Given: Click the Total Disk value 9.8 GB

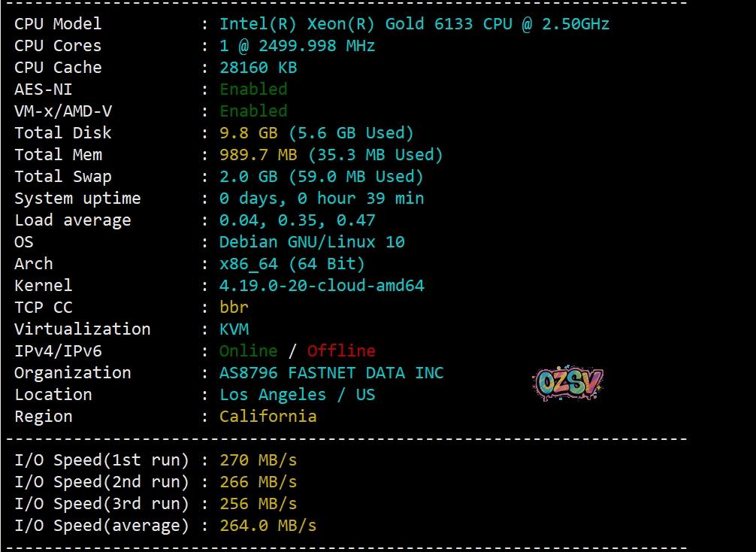Looking at the screenshot, I should [249, 133].
